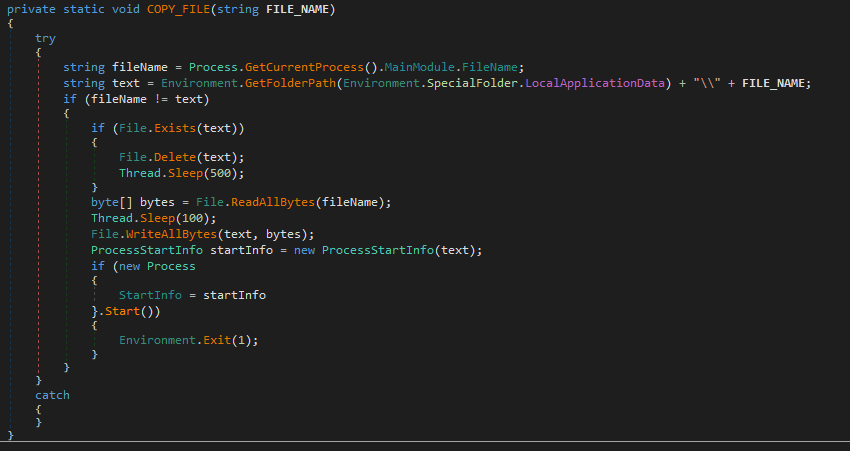Viewport: 850px width, 451px height.
Task: Click the SpecialFolder type reference
Action: (472, 83)
